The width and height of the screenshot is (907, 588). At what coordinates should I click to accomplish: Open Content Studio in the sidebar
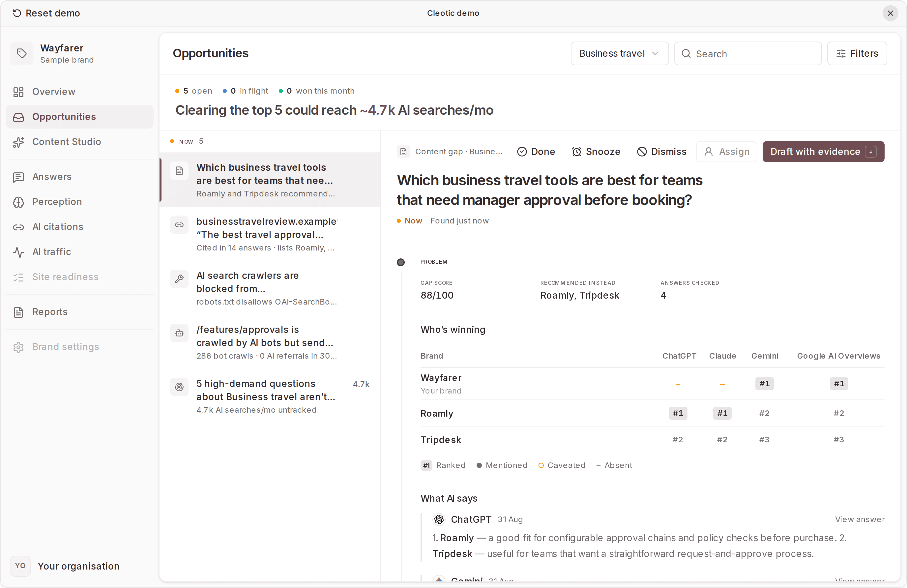point(80,142)
